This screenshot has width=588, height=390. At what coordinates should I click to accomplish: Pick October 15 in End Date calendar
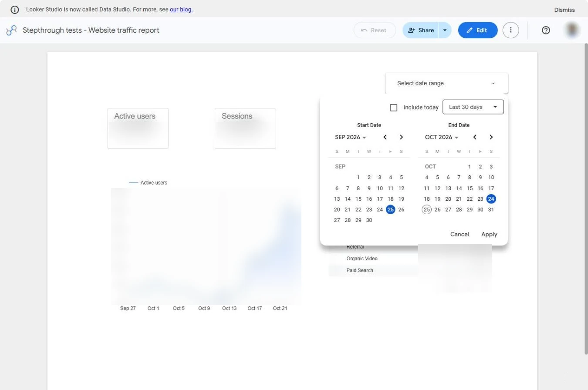(470, 188)
